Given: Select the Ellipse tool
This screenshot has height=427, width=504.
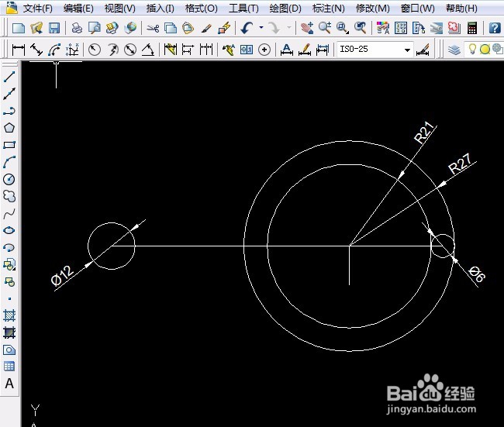Looking at the screenshot, I should [x=9, y=230].
